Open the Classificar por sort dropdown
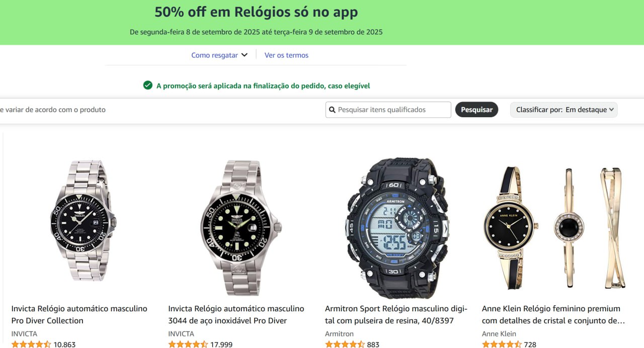The height and width of the screenshot is (348, 644). (x=564, y=110)
